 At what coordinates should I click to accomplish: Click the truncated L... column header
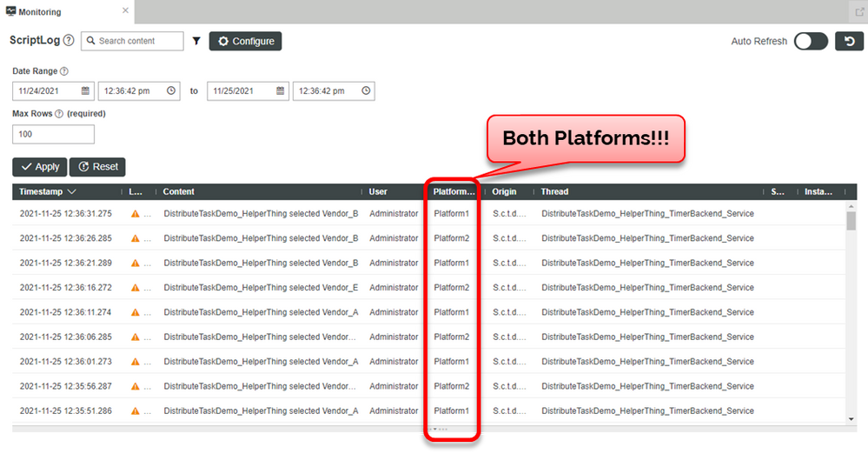[136, 192]
